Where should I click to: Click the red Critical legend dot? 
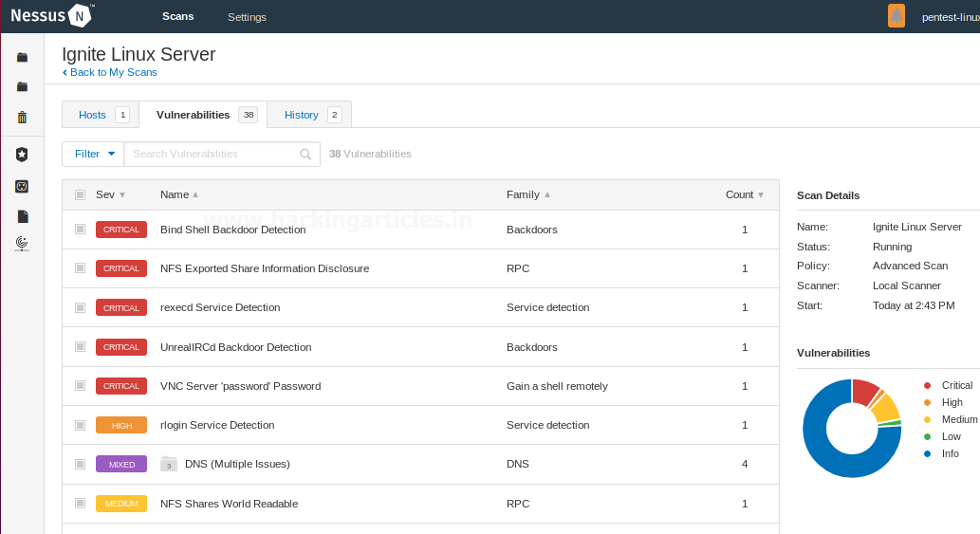pos(927,385)
